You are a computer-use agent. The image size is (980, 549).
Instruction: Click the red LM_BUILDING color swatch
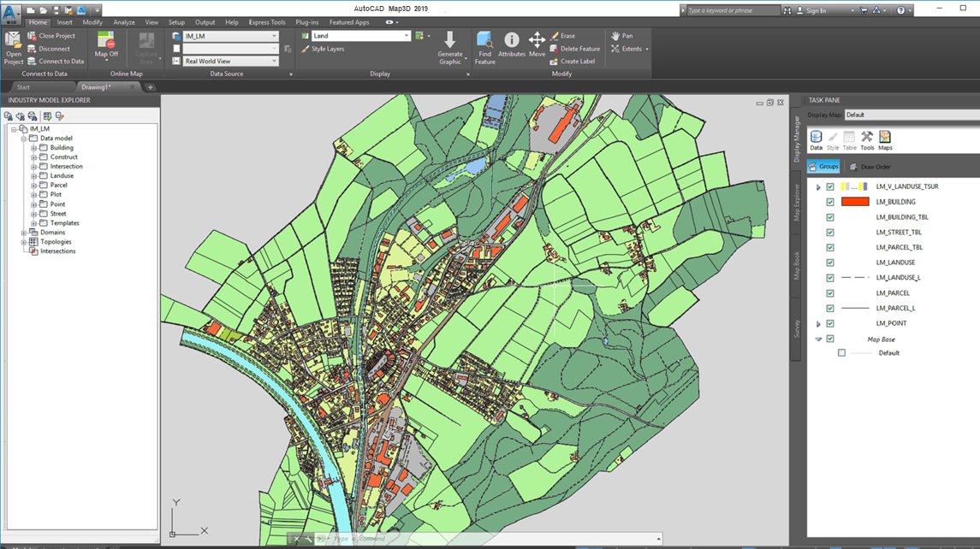point(855,202)
